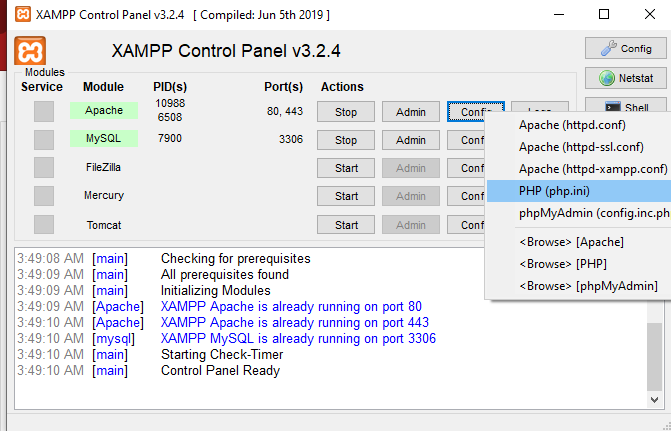Click Apache ports 80, 443
671x431 pixels.
click(285, 111)
